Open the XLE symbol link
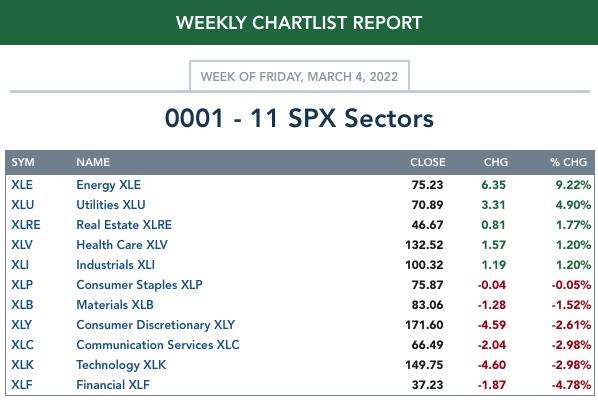Viewport: 598px width, 400px height. [22, 185]
